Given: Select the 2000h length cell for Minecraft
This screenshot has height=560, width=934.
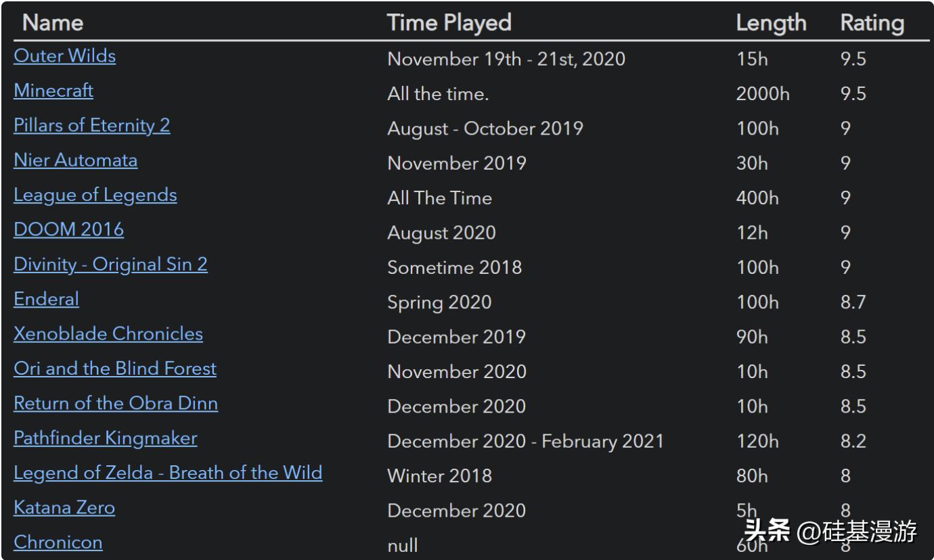Looking at the screenshot, I should click(763, 93).
